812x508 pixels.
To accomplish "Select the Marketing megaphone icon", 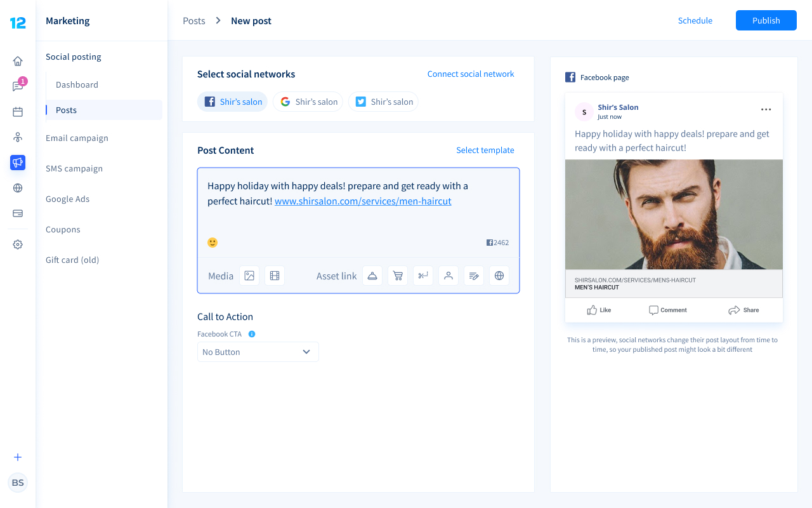I will [x=18, y=163].
